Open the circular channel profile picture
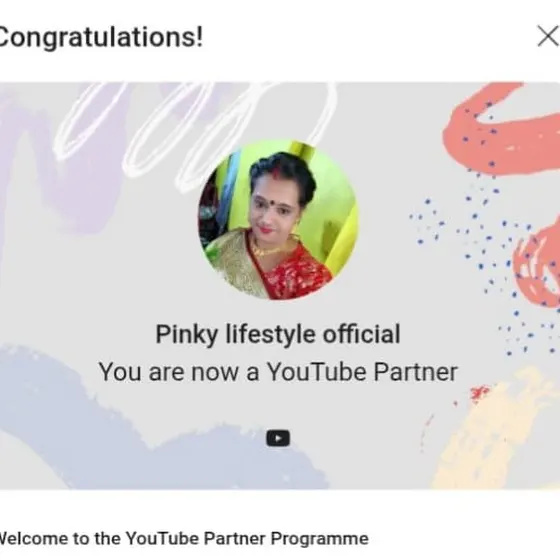560x560 pixels. click(278, 220)
